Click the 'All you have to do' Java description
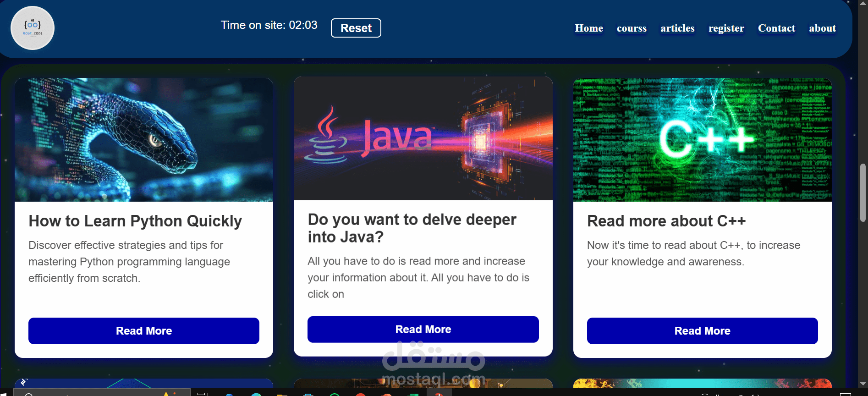The width and height of the screenshot is (868, 396). (418, 278)
